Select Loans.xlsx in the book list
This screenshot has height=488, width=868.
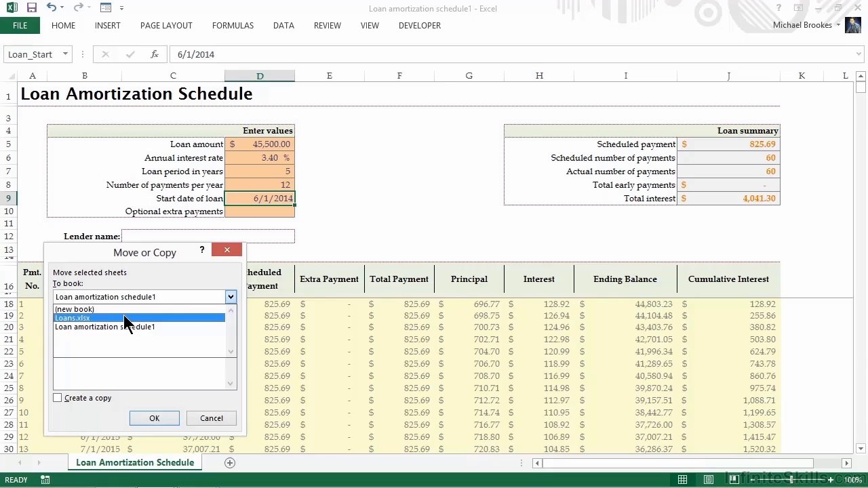139,318
